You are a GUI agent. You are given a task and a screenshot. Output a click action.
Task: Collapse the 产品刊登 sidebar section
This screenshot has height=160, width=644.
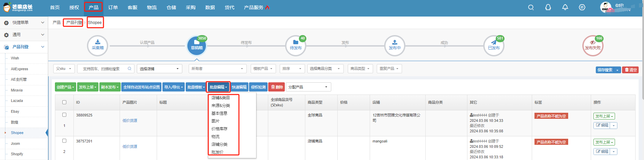pos(24,47)
